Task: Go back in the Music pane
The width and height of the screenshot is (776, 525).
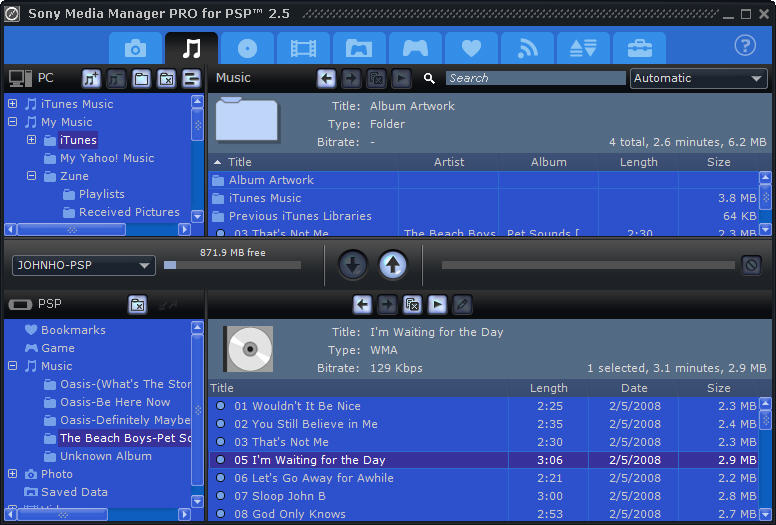Action: point(326,78)
